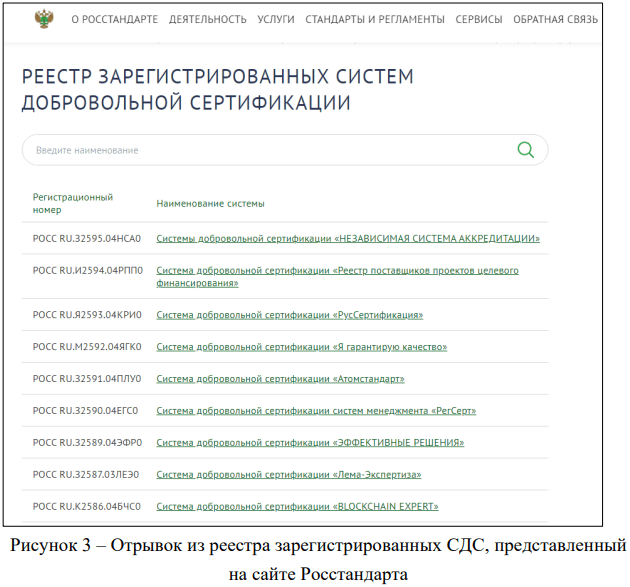Open the «BLOCKCHAIN EXPERT» system link
This screenshot has height=587, width=630.
click(x=297, y=506)
